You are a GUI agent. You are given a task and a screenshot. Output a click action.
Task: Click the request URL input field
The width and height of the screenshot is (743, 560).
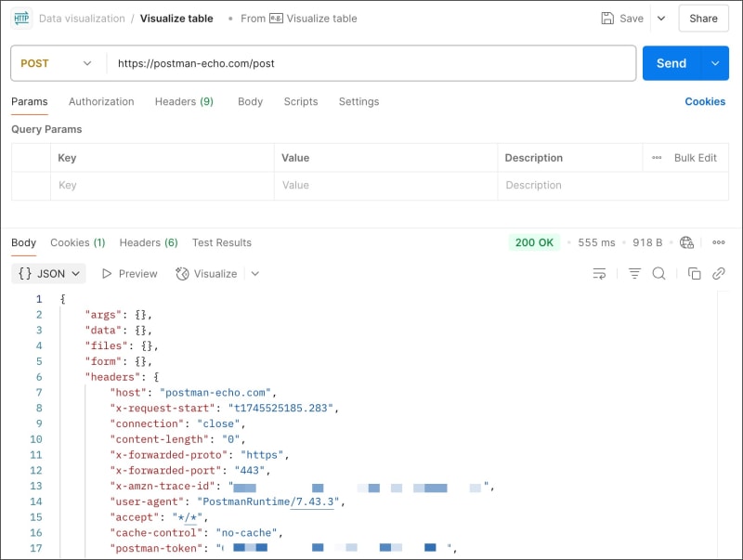(371, 63)
